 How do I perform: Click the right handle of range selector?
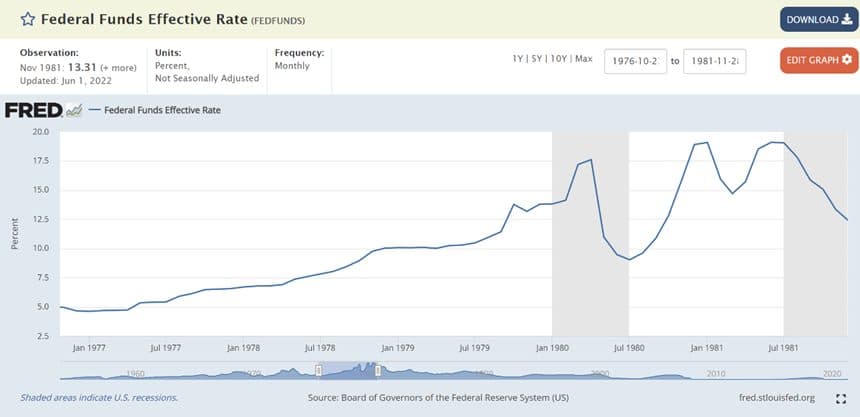point(377,371)
